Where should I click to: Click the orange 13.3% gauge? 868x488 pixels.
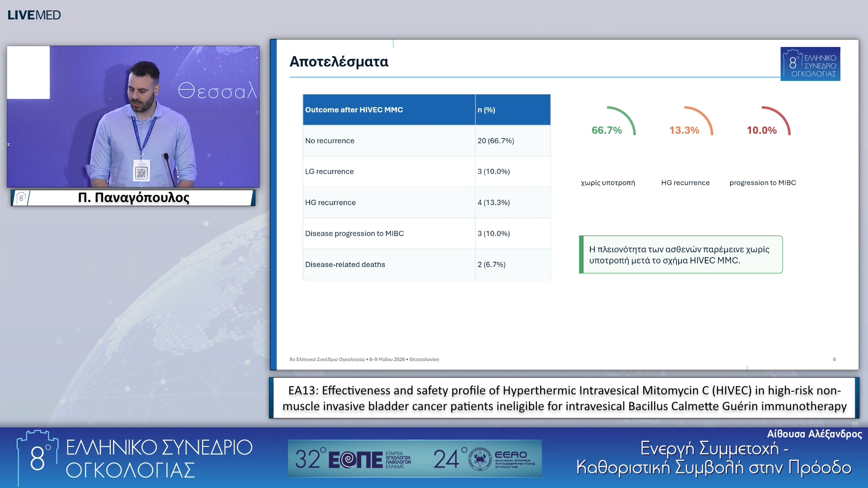tap(690, 122)
